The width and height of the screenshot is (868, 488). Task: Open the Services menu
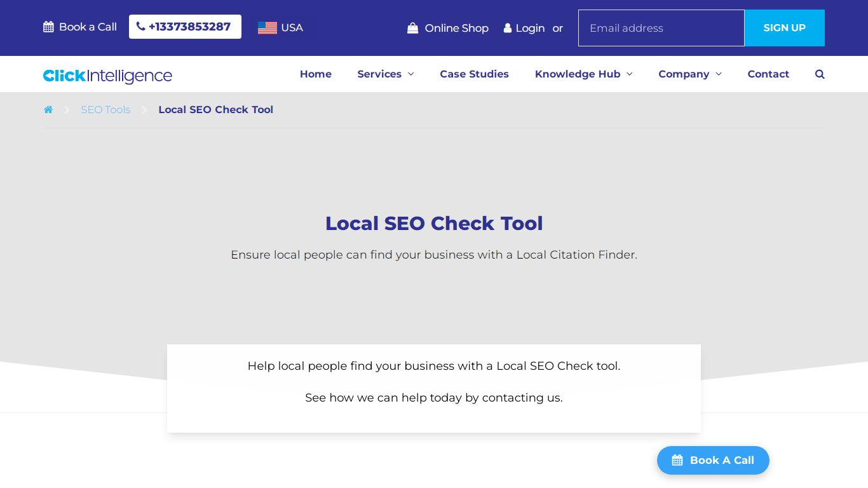tap(386, 74)
